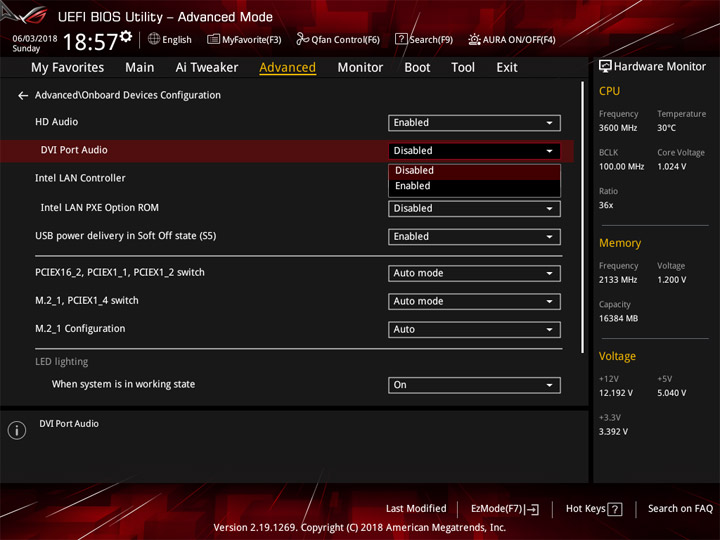720x540 pixels.
Task: Toggle AURA ON/OFF light icon
Action: click(474, 39)
